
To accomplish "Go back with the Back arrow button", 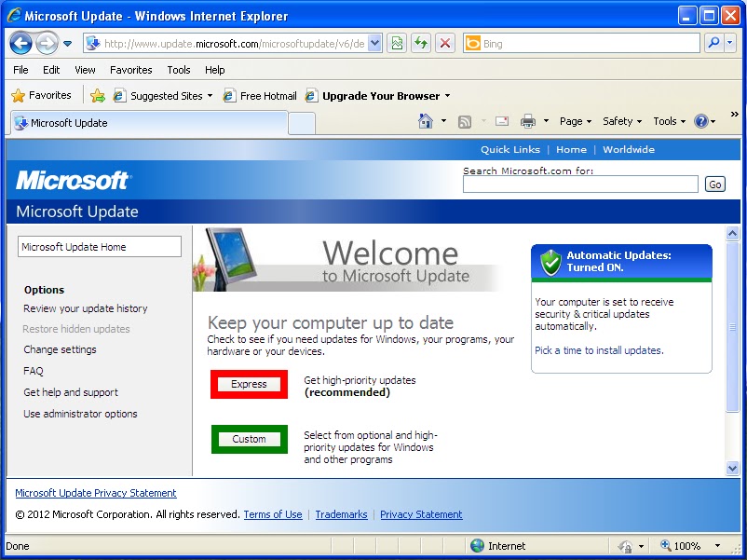I will tap(20, 44).
